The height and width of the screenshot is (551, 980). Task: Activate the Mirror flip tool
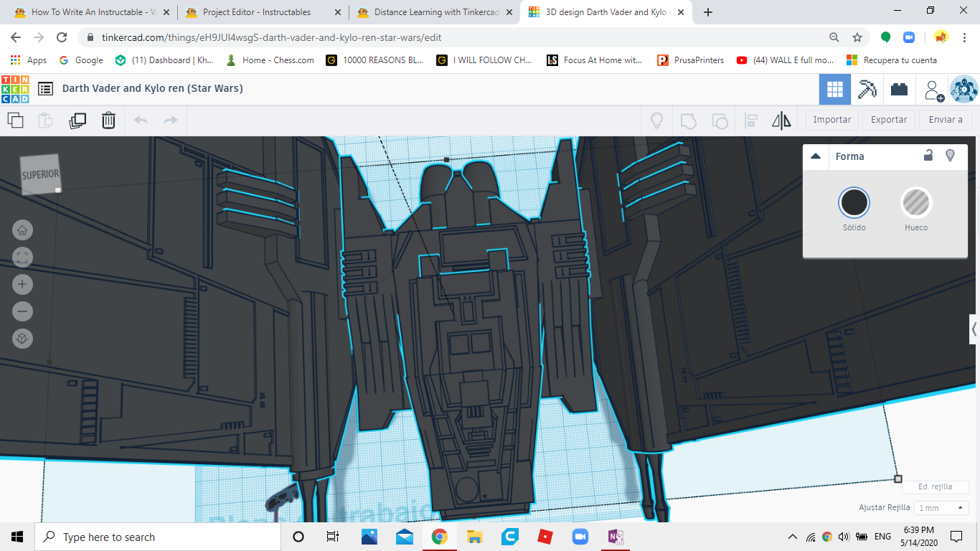click(781, 121)
